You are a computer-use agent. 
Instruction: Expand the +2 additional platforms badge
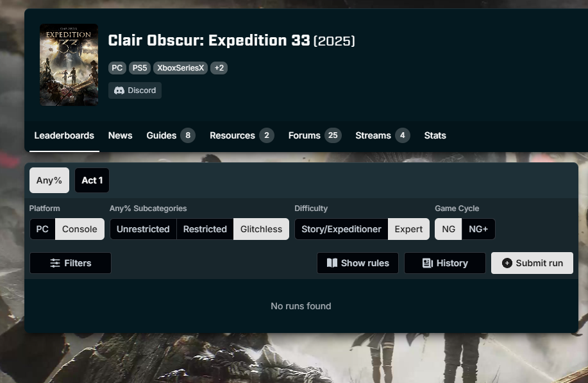coord(219,68)
